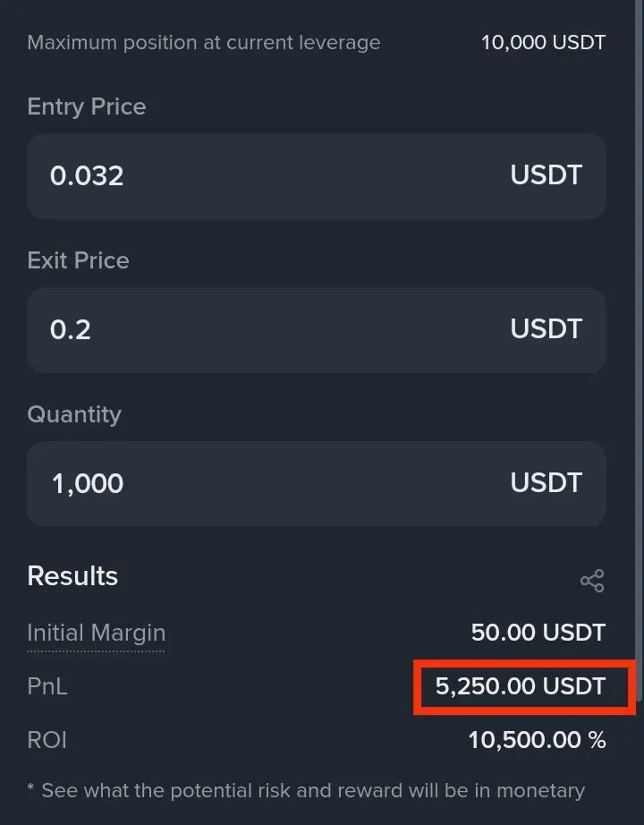This screenshot has width=644, height=825.
Task: Click the ROI label
Action: [47, 740]
